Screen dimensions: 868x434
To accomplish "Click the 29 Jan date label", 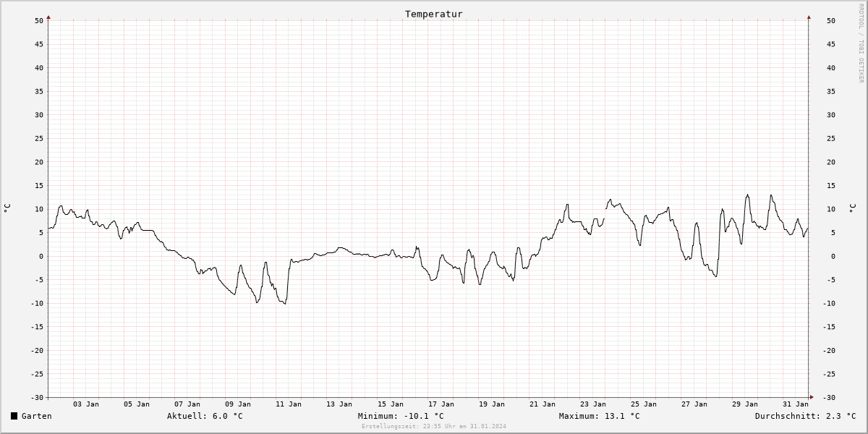I will (745, 404).
